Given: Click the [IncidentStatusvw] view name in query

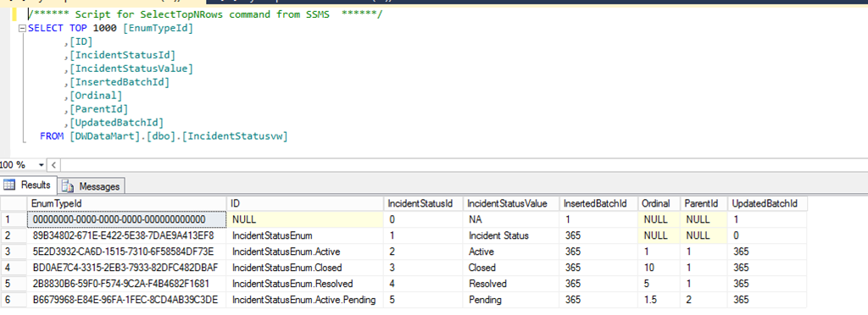Looking at the screenshot, I should (x=235, y=136).
